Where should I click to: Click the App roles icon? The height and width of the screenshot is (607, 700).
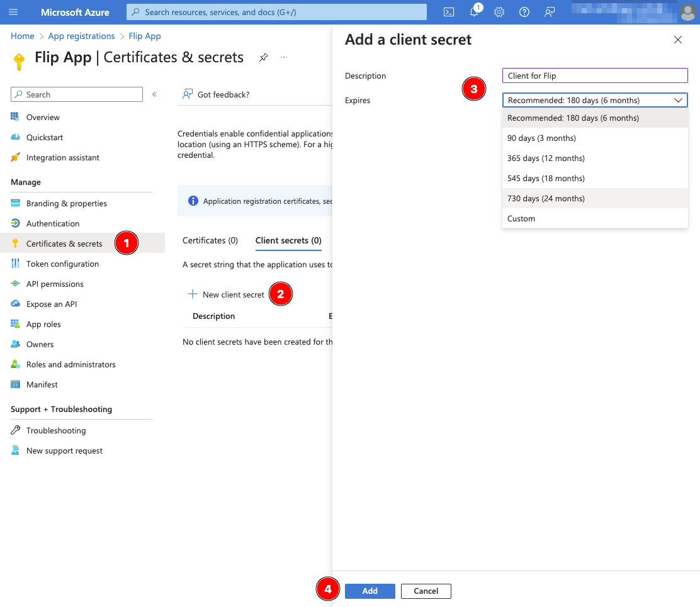(15, 324)
